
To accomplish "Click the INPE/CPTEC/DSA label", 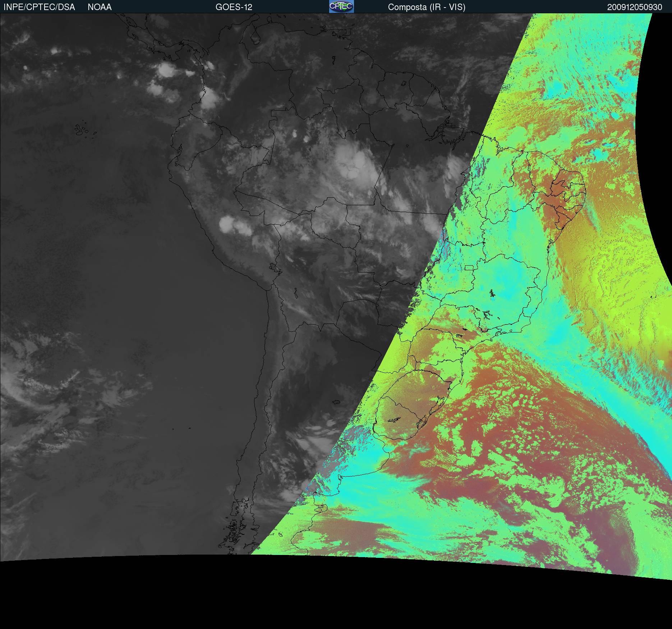I will [39, 7].
